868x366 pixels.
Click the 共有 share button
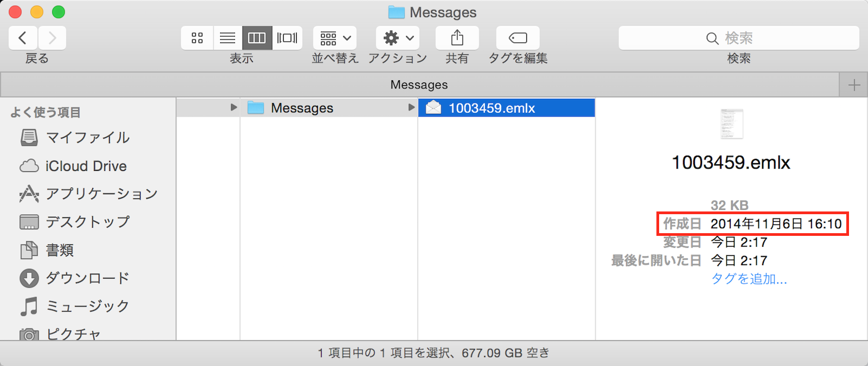tap(457, 38)
